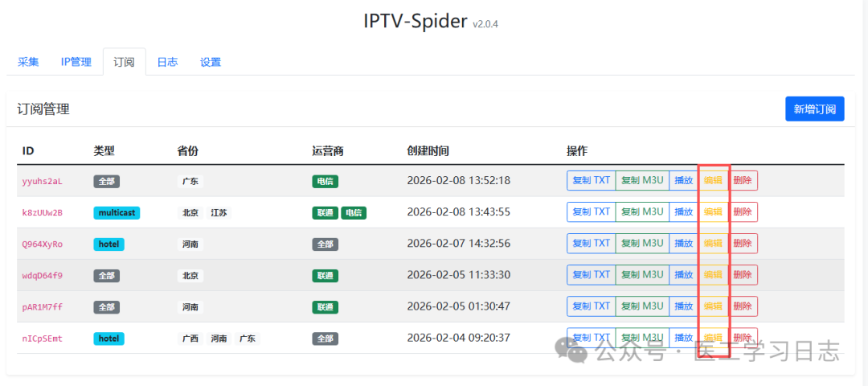Copy TXT link for subscription yyuhs2aL
This screenshot has width=868, height=386.
[592, 180]
